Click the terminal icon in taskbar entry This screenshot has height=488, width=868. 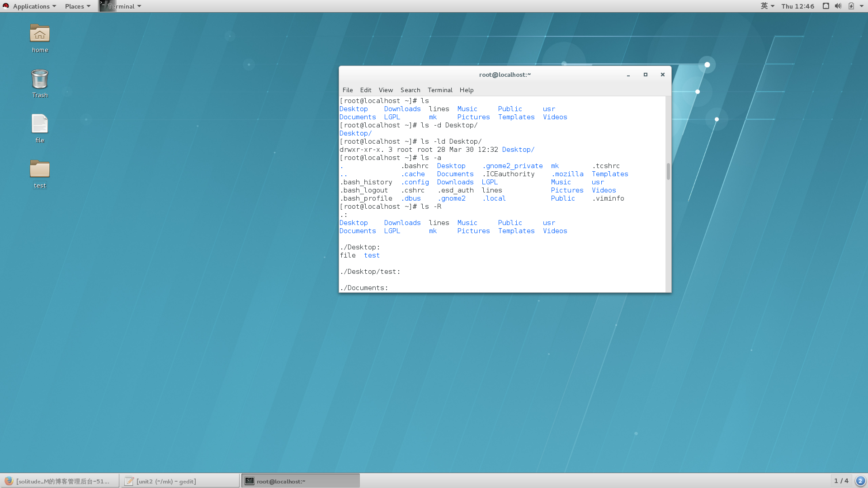coord(250,481)
